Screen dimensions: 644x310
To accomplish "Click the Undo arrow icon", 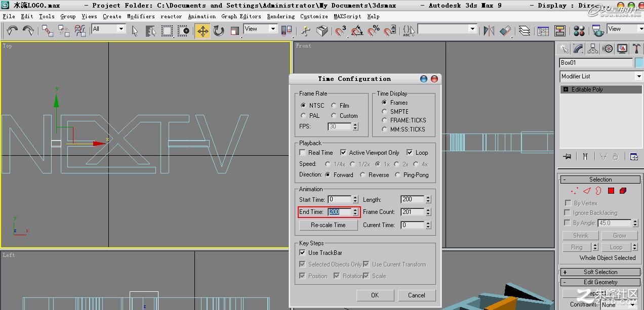I will 12,30.
